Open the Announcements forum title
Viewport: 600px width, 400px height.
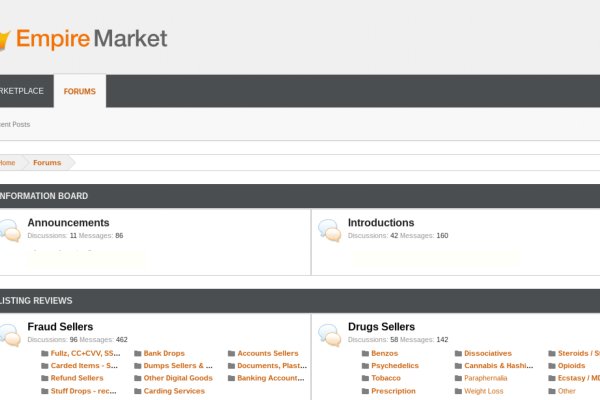pos(68,222)
